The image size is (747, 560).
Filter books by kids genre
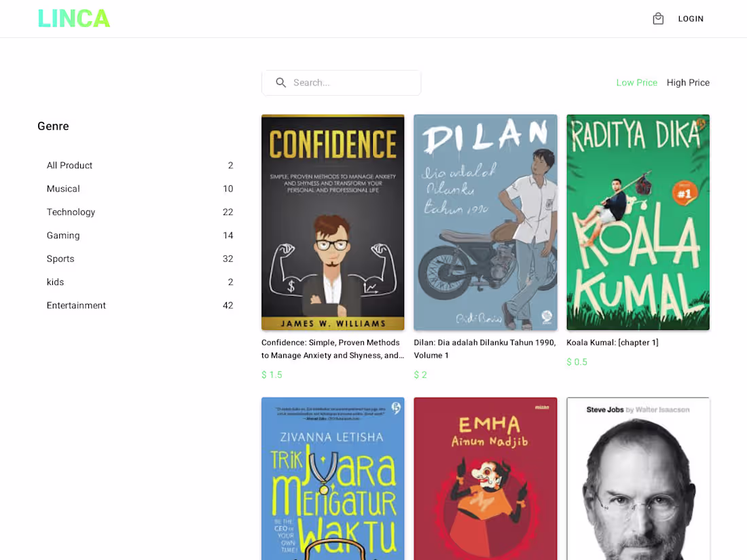pos(55,282)
